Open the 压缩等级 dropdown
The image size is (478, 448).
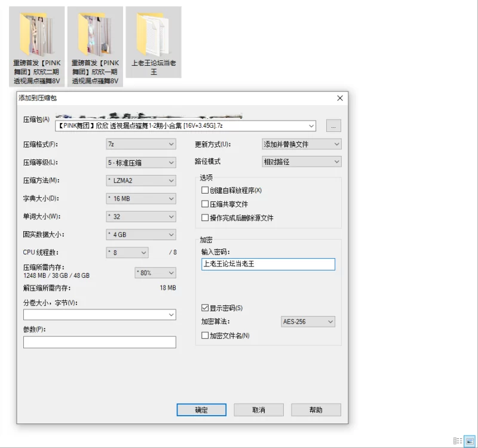(141, 162)
